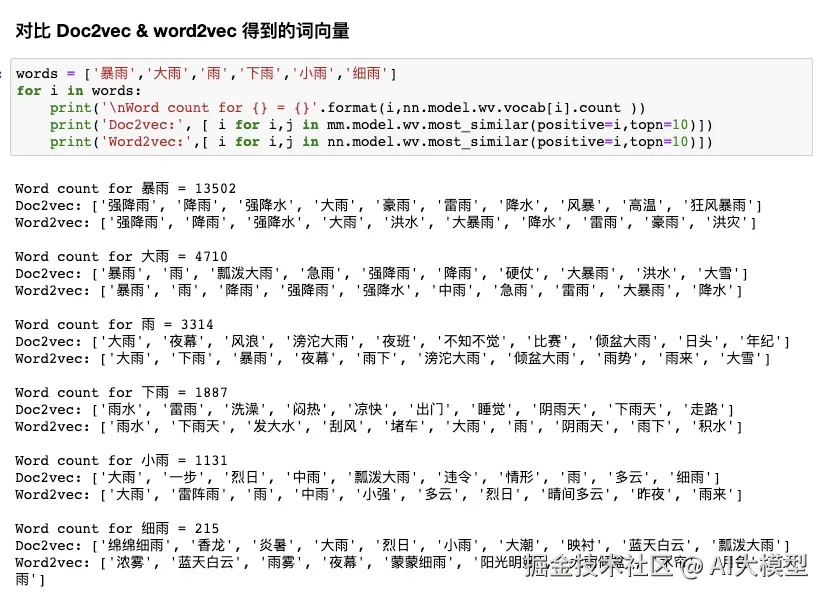Image resolution: width=827 pixels, height=598 pixels.
Task: Click the word '晴间多云' in the output
Action: 575,495
